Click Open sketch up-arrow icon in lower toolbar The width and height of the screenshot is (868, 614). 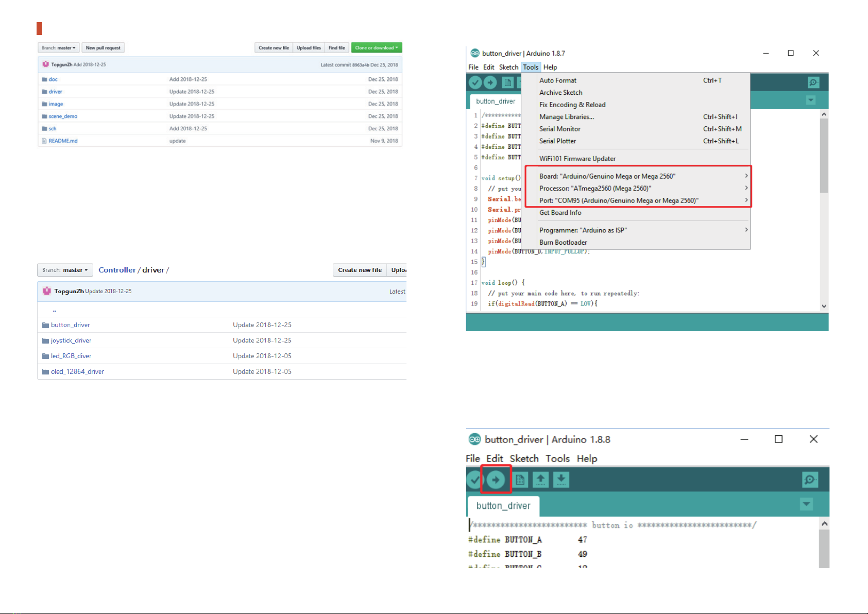[540, 480]
